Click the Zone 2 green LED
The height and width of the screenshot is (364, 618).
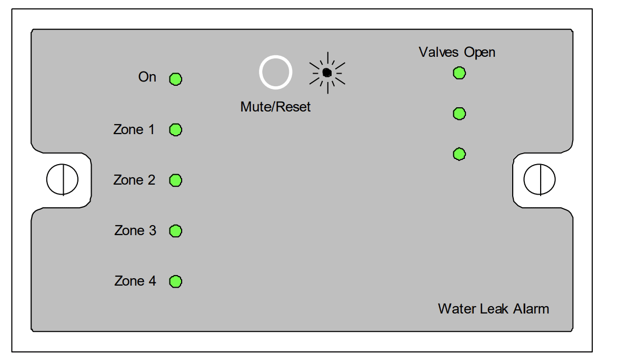coord(175,180)
